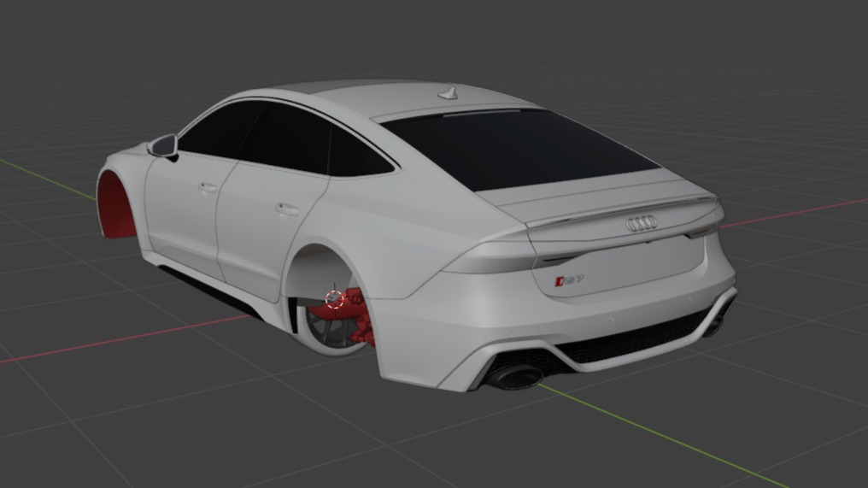
Task: Select the rear bumper mesh grille
Action: [x=636, y=339]
